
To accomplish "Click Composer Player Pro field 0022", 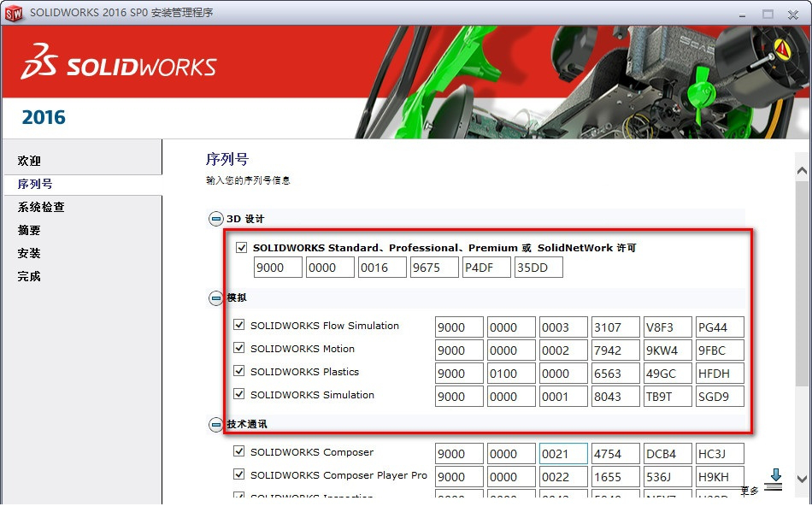I will [x=563, y=476].
